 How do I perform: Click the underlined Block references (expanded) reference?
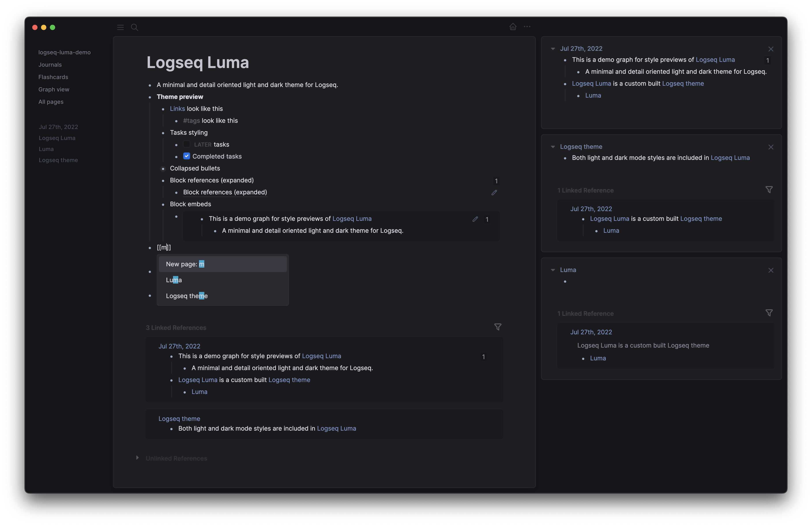click(x=225, y=192)
